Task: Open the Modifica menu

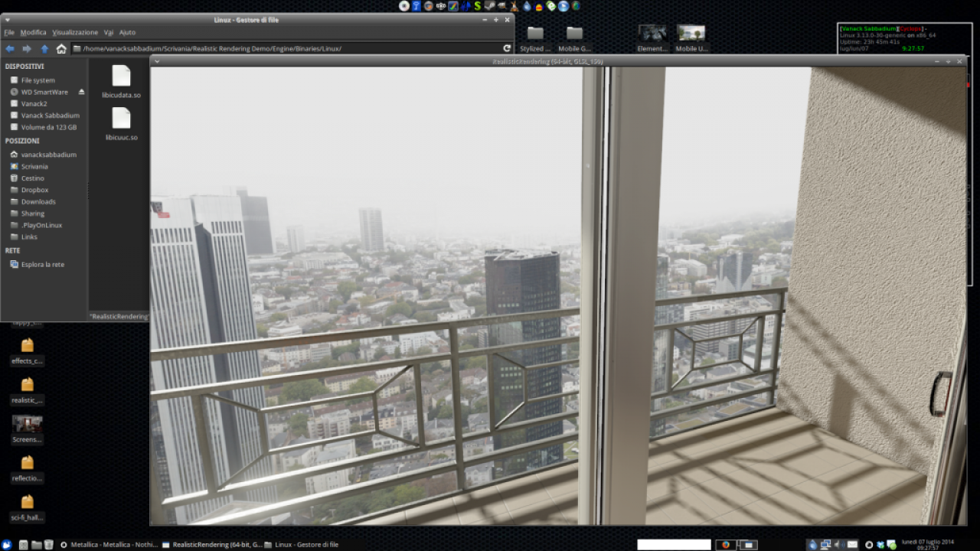Action: click(33, 32)
